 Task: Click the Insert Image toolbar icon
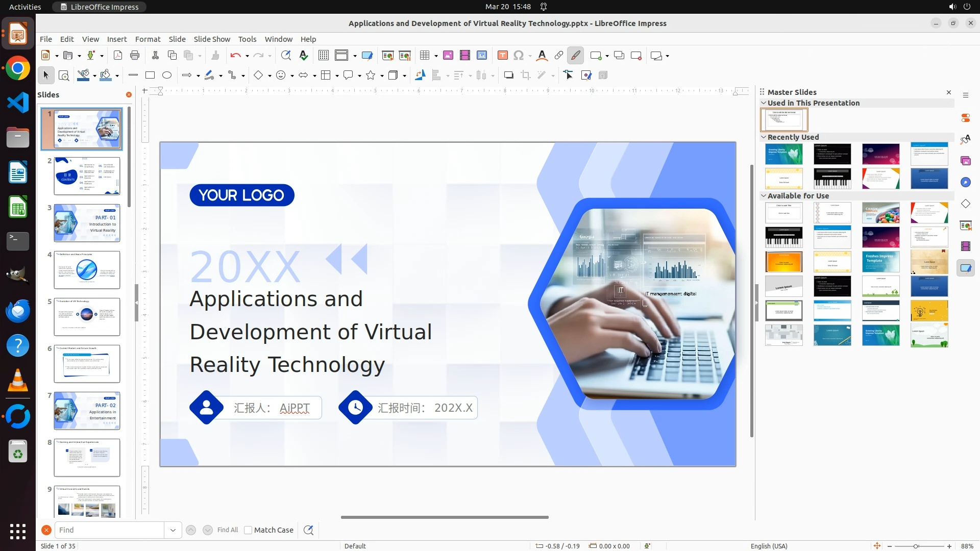[448, 56]
